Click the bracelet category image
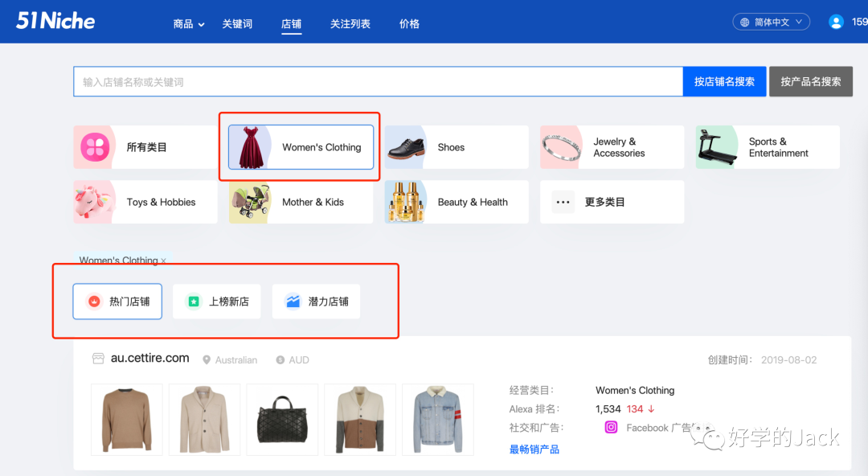Viewport: 868px width, 476px height. tap(561, 148)
